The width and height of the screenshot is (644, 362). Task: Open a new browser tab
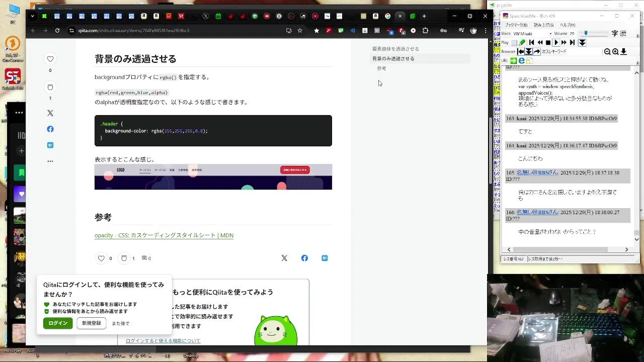tap(424, 16)
